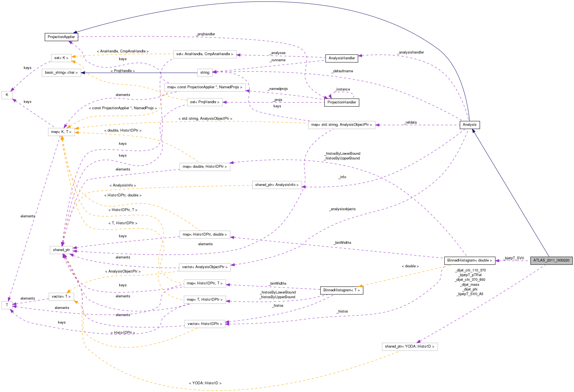
Task: Click the string node box
Action: coord(205,73)
